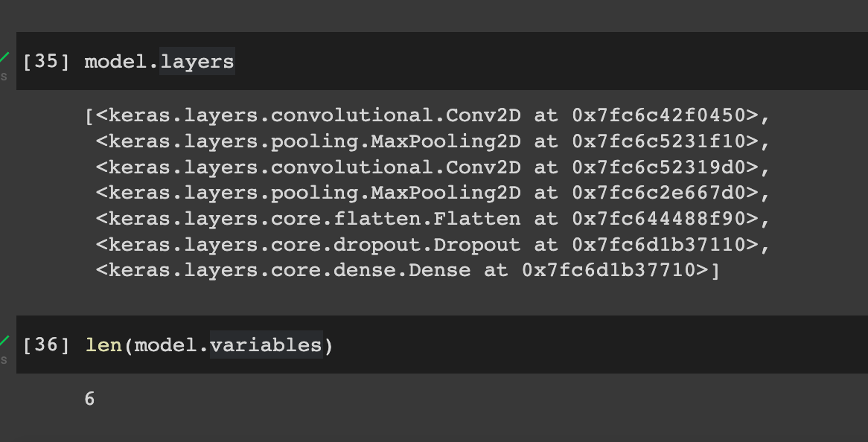The image size is (868, 442).
Task: Click the output value 6
Action: point(89,398)
